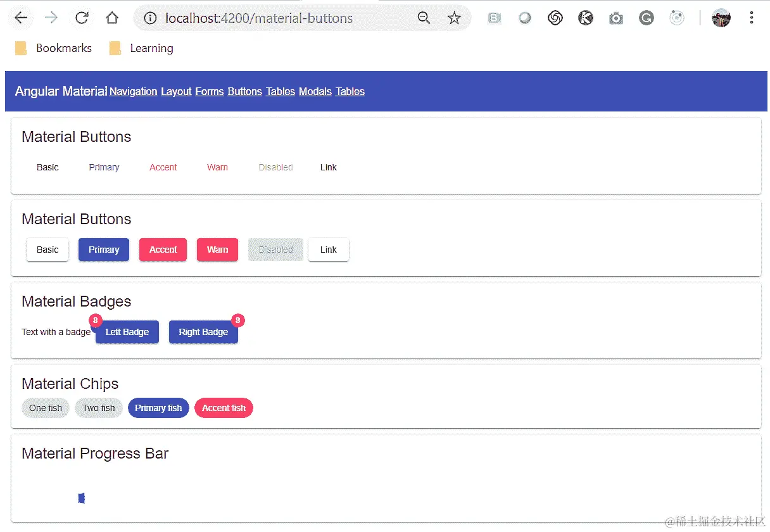Open the user profile avatar
This screenshot has height=532, width=770.
coord(721,18)
